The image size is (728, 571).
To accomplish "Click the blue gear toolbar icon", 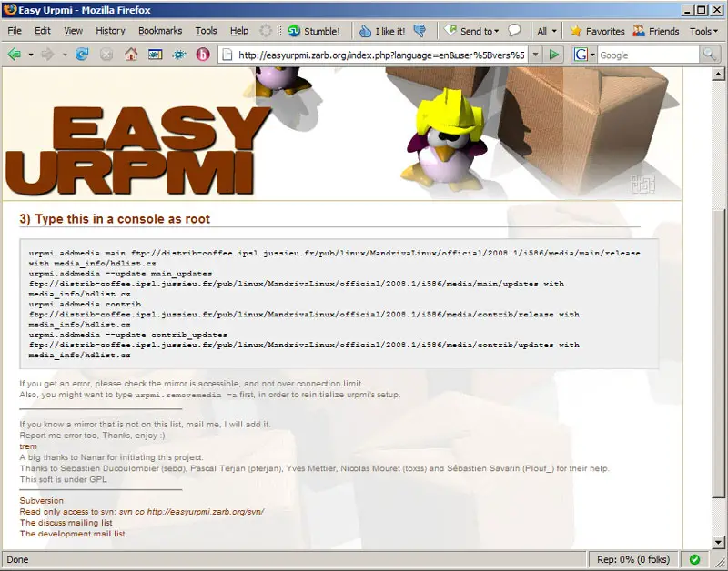I will tap(179, 55).
